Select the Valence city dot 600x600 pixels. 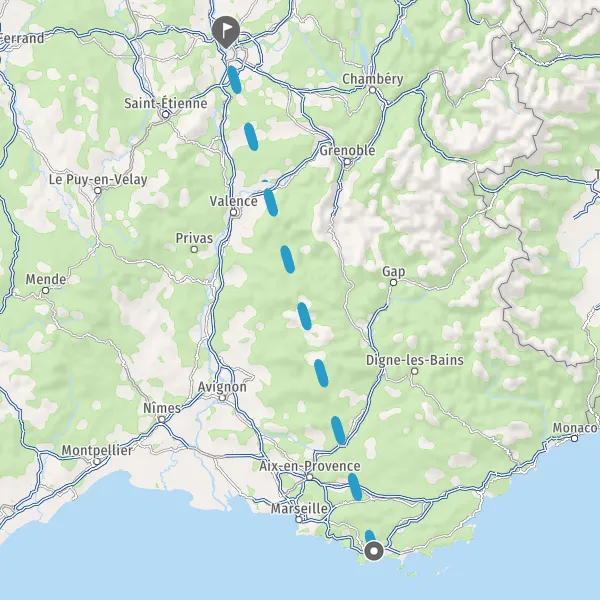(x=233, y=212)
